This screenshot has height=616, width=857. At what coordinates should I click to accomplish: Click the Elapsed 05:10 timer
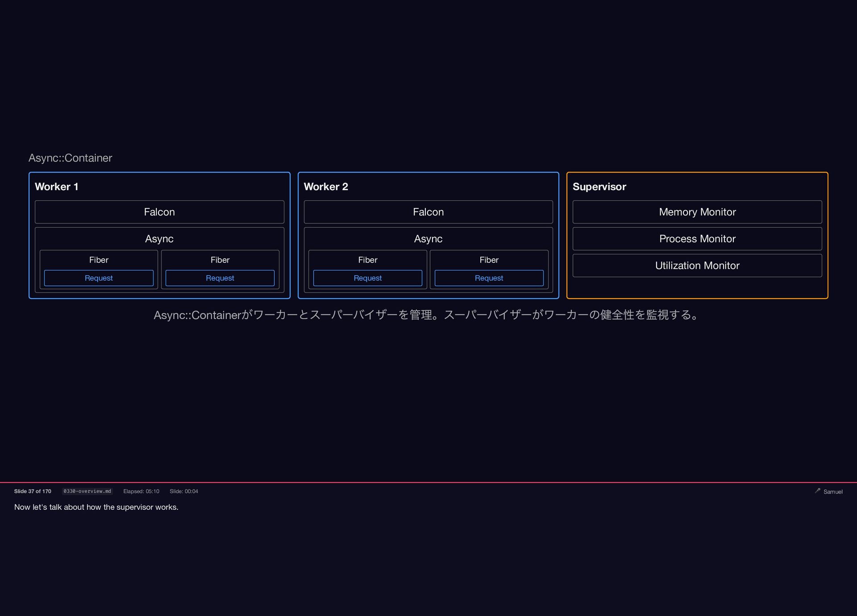(x=141, y=491)
